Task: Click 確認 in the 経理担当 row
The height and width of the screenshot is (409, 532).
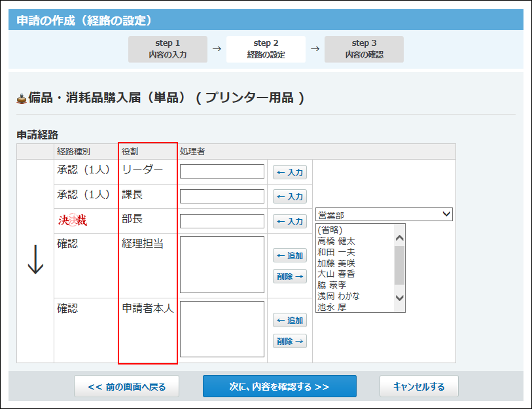Action: click(x=67, y=243)
